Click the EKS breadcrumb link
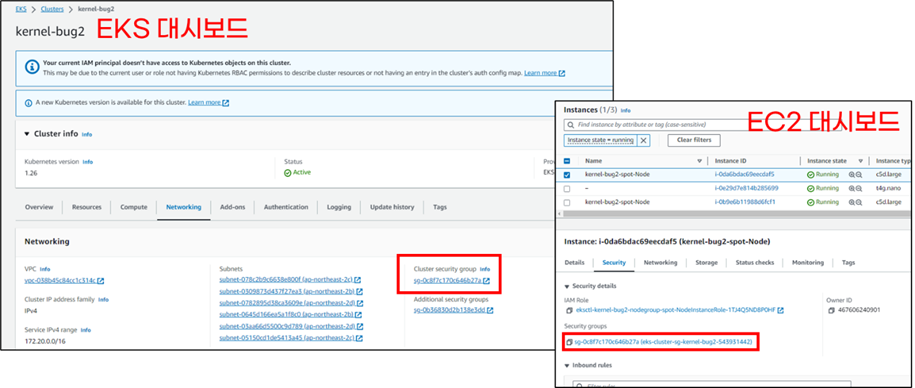This screenshot has width=915, height=388. click(x=20, y=9)
